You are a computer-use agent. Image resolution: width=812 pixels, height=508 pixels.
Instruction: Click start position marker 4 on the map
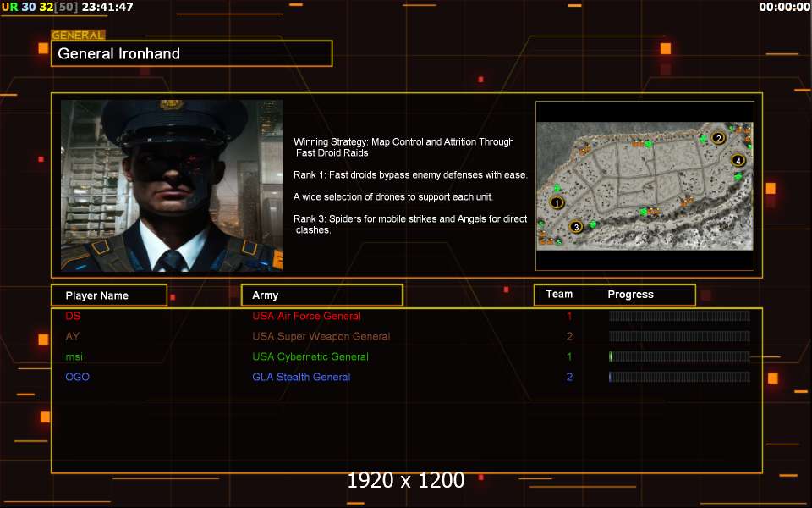[x=738, y=160]
